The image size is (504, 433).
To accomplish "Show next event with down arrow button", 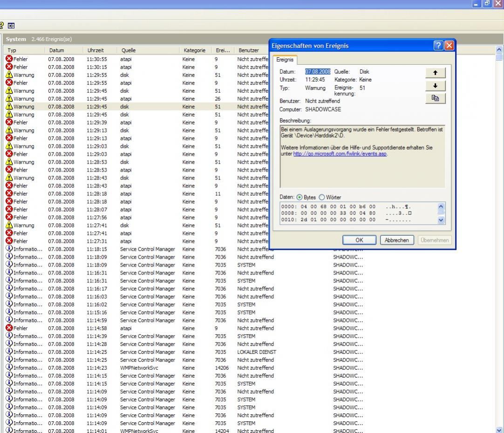I will [435, 86].
